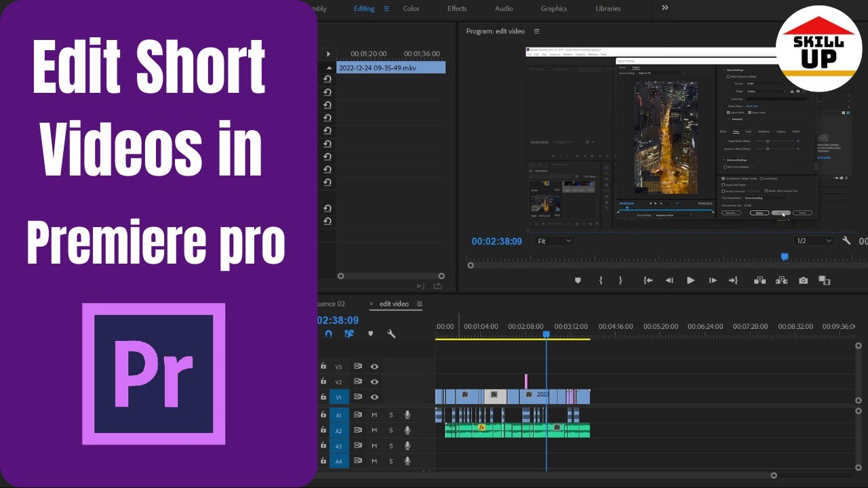Switch to the Color workspace tab
Image resolution: width=868 pixels, height=488 pixels.
411,9
